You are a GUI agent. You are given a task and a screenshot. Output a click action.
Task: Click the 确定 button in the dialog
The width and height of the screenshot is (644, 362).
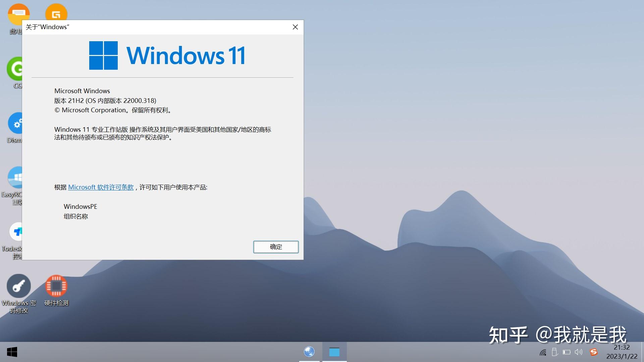click(276, 247)
